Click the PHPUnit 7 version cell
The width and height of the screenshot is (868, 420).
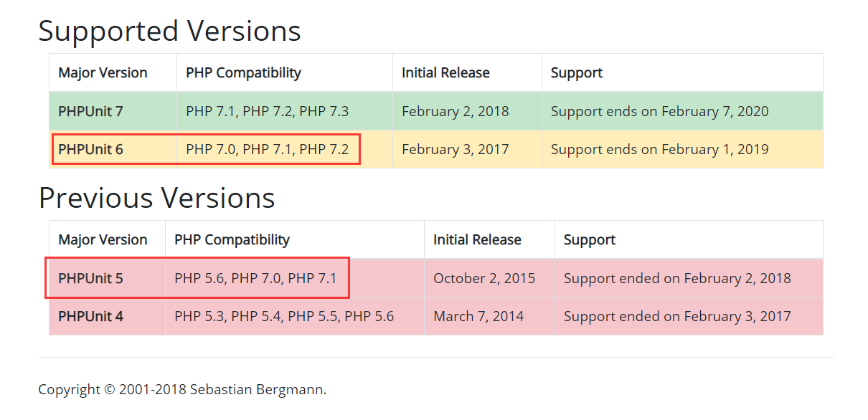coord(90,111)
